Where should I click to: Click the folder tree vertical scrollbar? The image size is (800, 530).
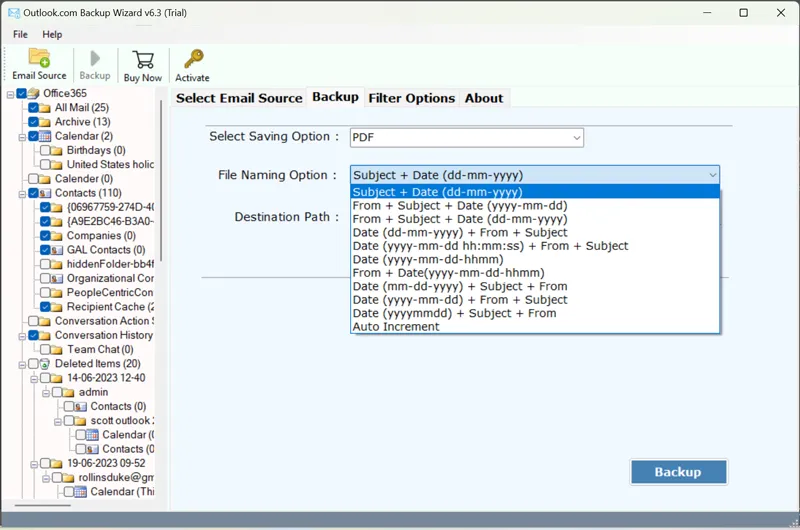click(x=160, y=300)
